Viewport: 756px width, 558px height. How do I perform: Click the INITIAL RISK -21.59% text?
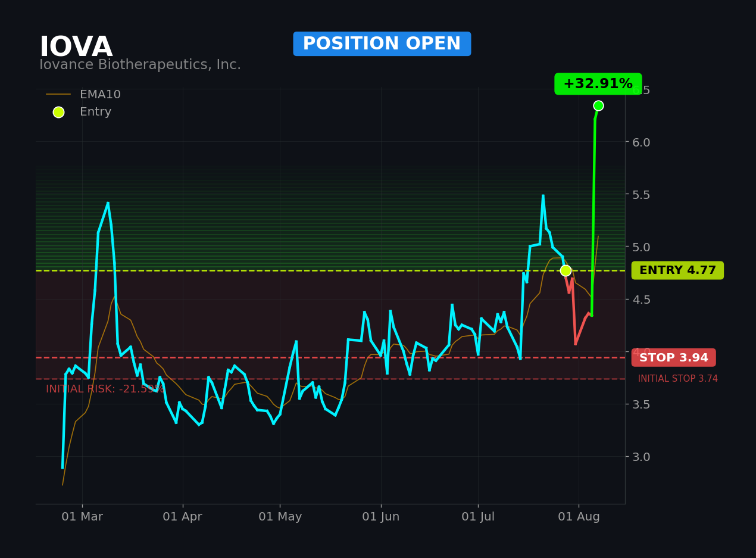click(x=105, y=389)
